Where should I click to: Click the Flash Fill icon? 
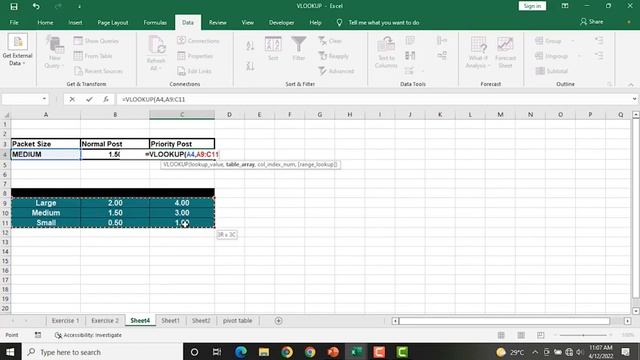coord(410,40)
